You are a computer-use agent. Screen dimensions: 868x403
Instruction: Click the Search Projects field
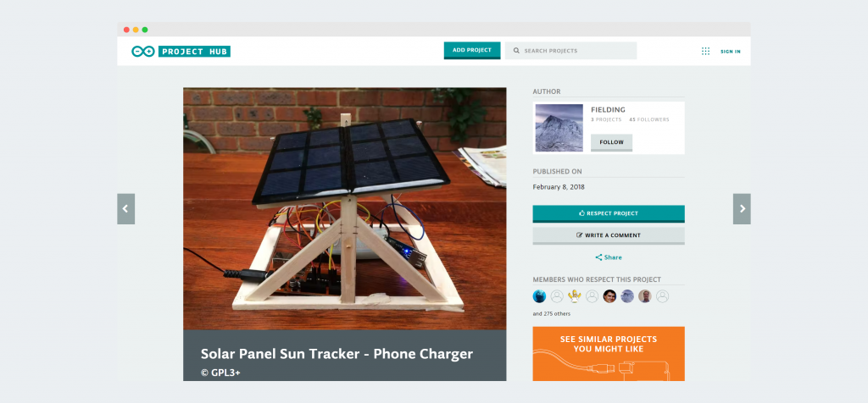click(x=570, y=51)
